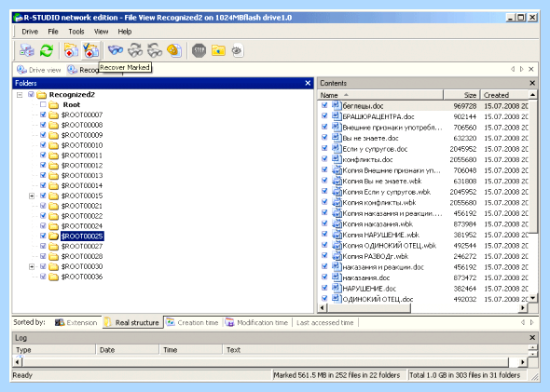Close the Log panel
This screenshot has height=392, width=550.
click(x=532, y=338)
